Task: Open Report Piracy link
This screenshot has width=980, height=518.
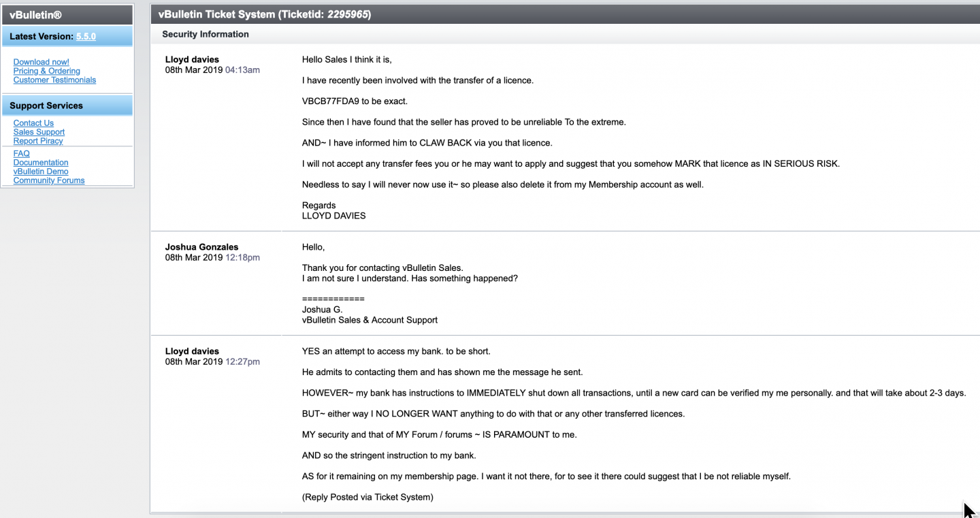Action: tap(38, 141)
